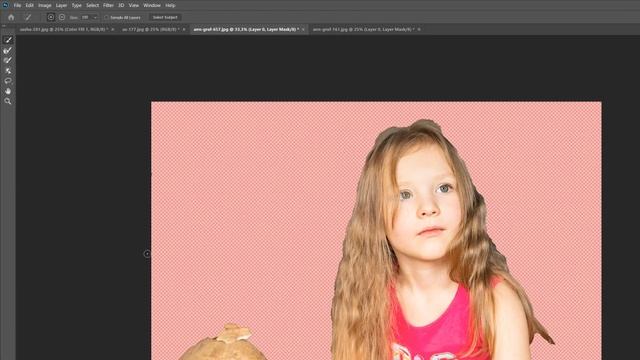Expand the toolbar with the top double-arrow
The image size is (640, 360).
tap(4, 26)
